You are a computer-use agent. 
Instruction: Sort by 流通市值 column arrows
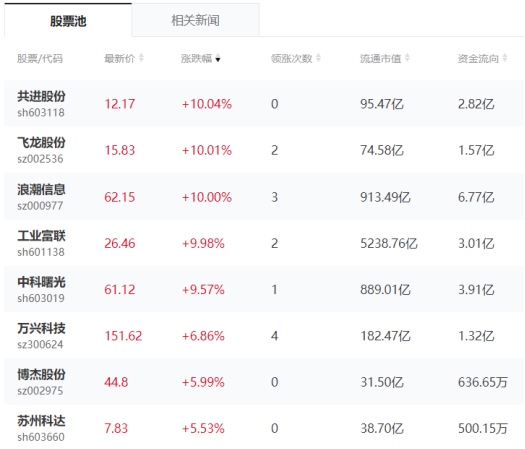(x=407, y=58)
